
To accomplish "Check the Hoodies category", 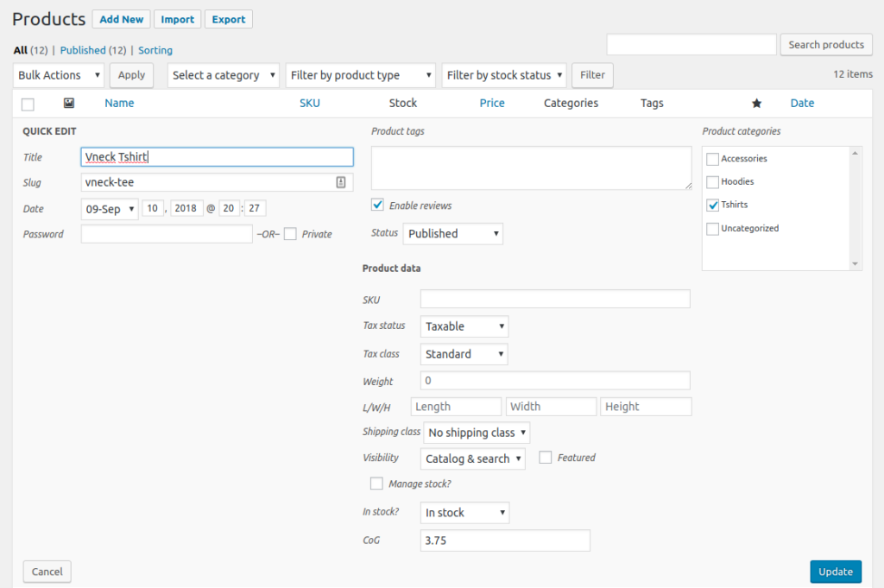I will pos(712,182).
